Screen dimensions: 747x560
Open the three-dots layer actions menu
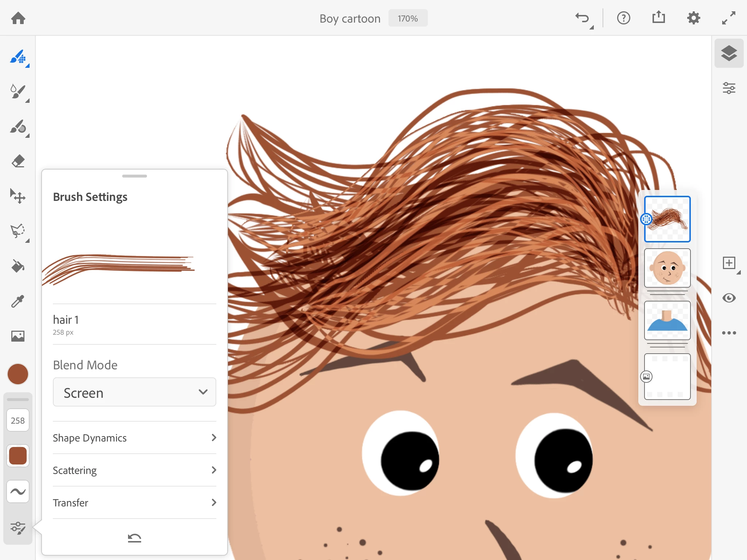(729, 333)
